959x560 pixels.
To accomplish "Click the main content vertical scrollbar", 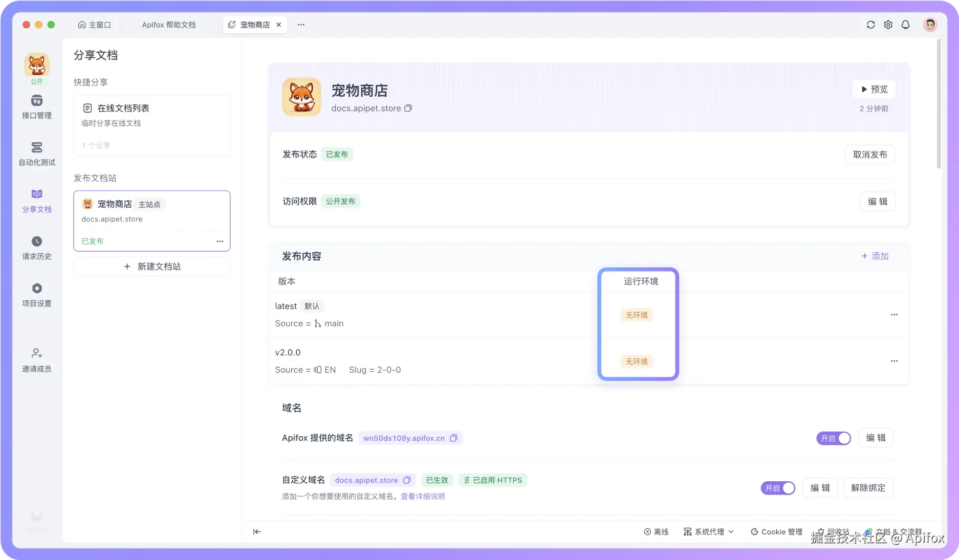I will coord(939,105).
